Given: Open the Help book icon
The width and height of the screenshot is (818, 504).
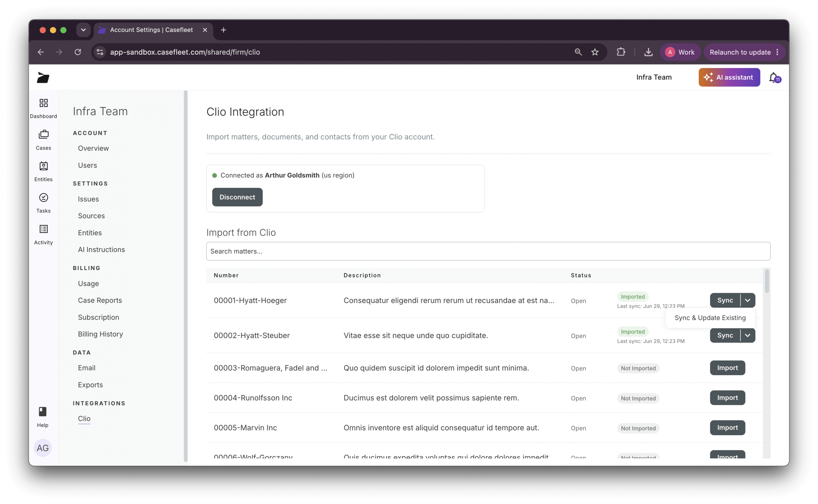Looking at the screenshot, I should coord(42,412).
